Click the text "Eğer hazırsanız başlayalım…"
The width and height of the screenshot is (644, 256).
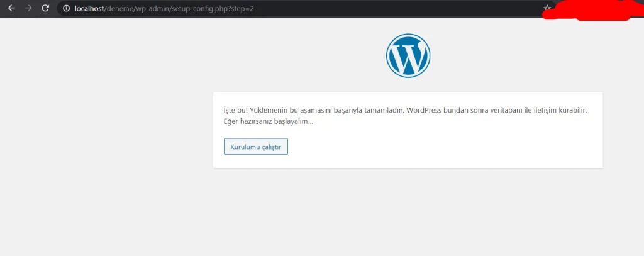(268, 121)
